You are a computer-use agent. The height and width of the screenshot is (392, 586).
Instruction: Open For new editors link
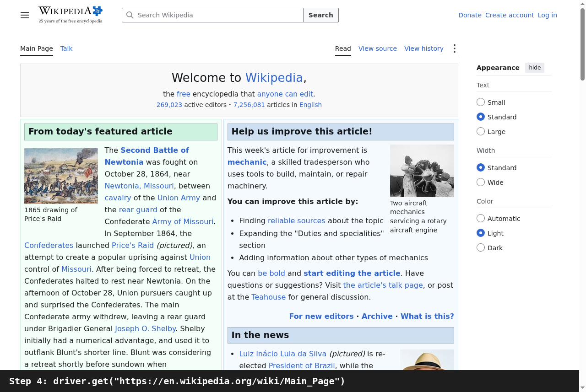(321, 316)
